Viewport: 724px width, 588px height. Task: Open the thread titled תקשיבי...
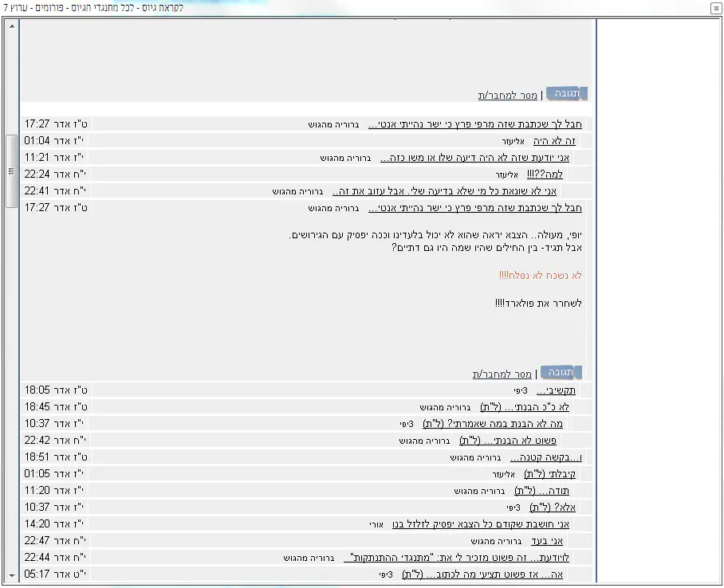[556, 390]
